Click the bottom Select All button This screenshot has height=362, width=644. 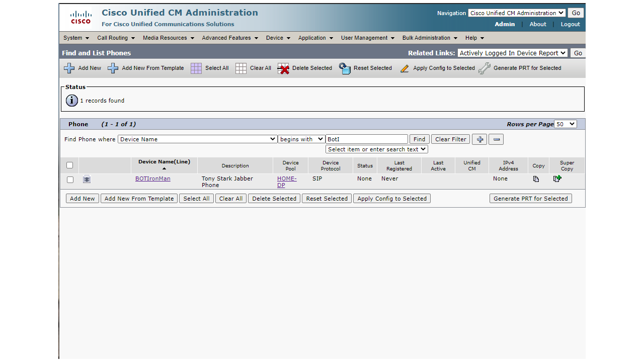196,199
